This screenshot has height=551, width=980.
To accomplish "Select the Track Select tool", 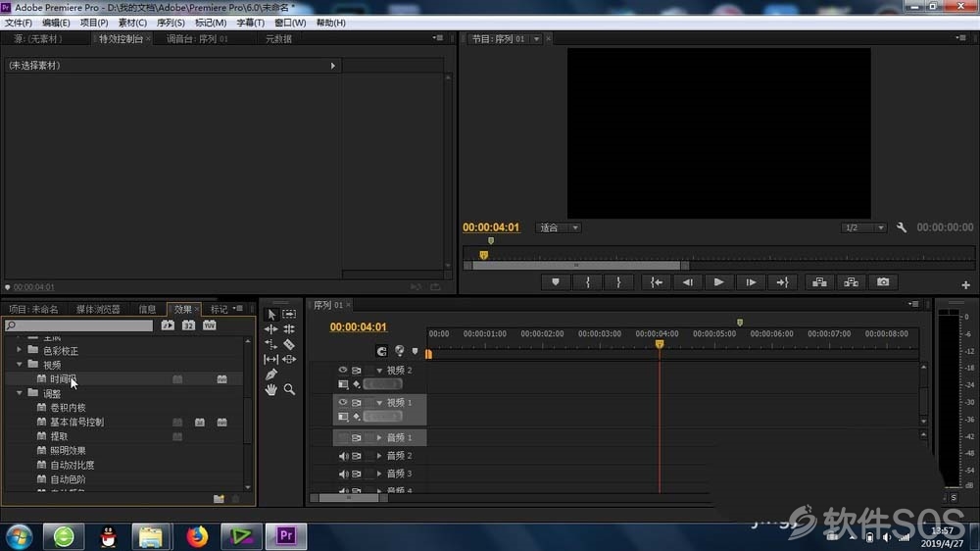I will coord(289,314).
